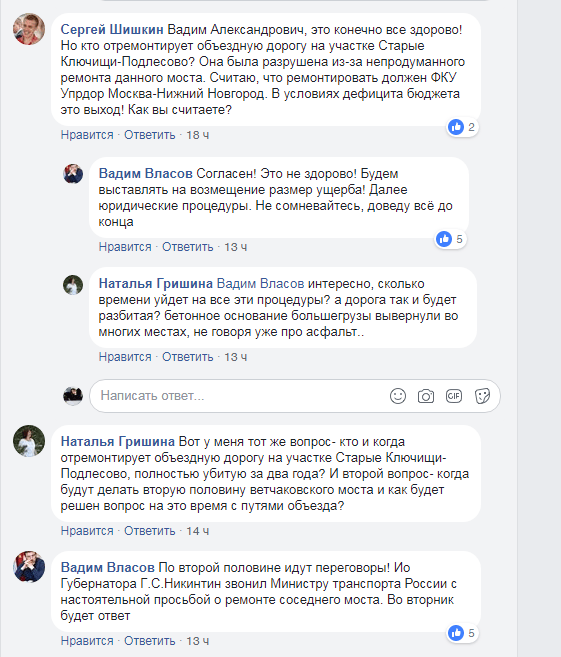Open mentioned Вадим Власов link in Наталья's reply
The image size is (561, 657).
click(260, 284)
